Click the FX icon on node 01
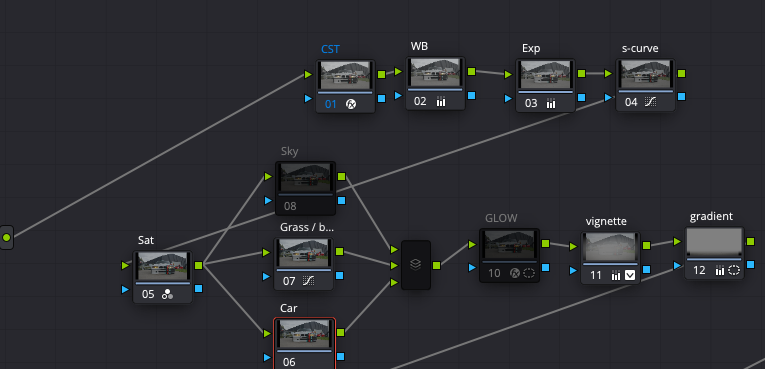This screenshot has height=369, width=765. (x=351, y=104)
